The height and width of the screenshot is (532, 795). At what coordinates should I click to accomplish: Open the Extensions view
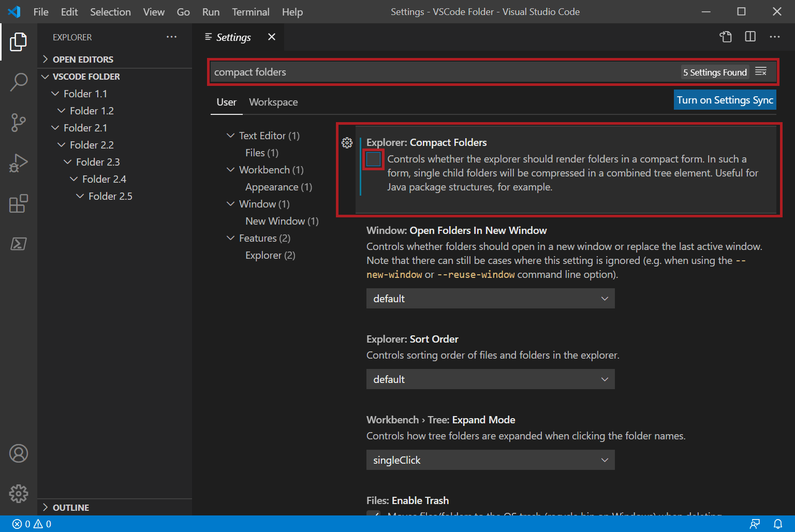19,204
